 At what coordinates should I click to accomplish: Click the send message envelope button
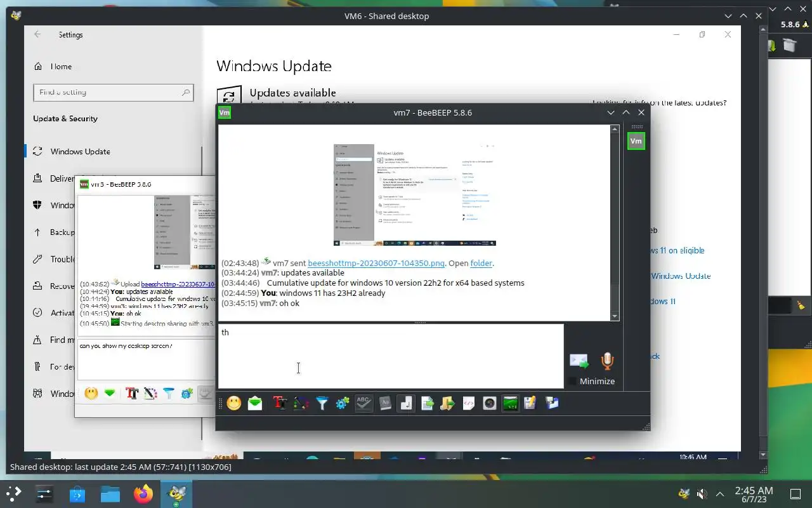point(579,361)
